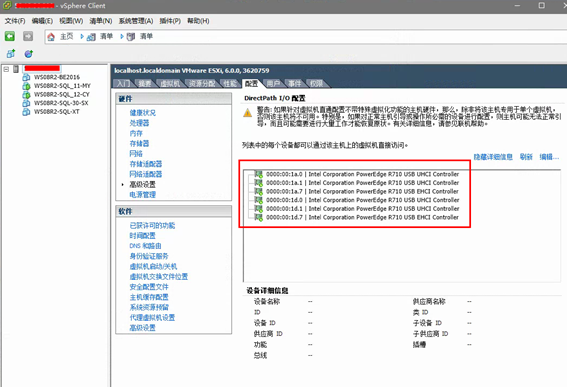
Task: Click the VM icon for WS08R2-BE2016
Action: (26, 77)
